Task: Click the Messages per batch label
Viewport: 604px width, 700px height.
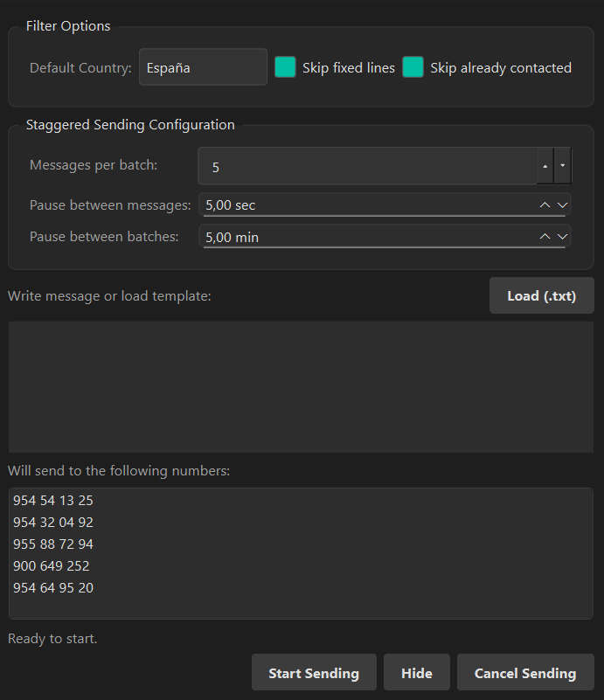Action: tap(94, 165)
